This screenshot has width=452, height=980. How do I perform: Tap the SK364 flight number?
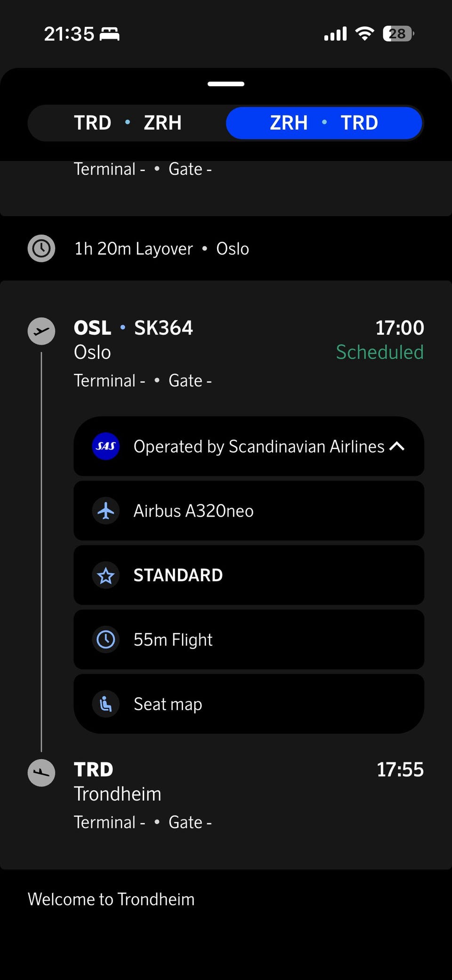click(163, 328)
